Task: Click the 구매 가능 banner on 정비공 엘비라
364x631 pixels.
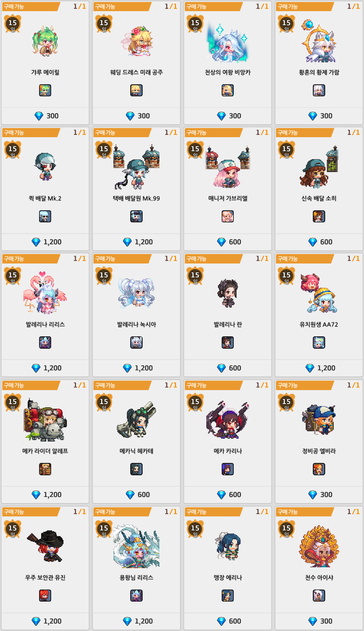Action: click(305, 385)
